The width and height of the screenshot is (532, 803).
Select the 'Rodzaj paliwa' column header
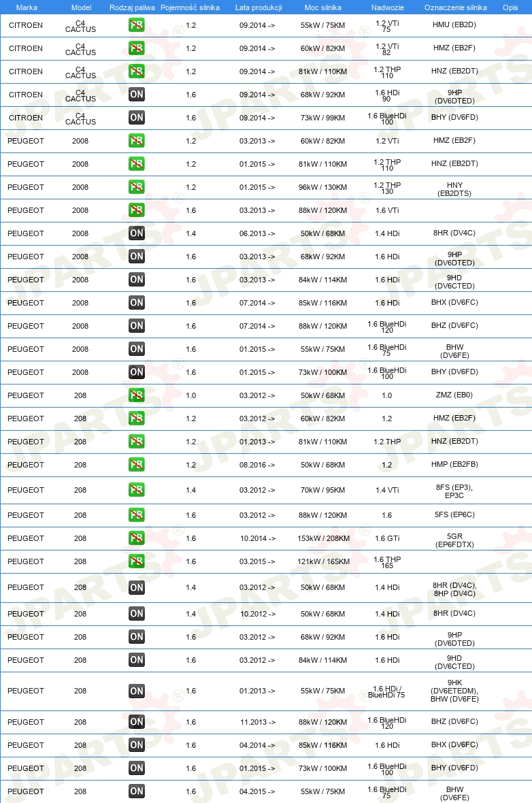pos(132,7)
